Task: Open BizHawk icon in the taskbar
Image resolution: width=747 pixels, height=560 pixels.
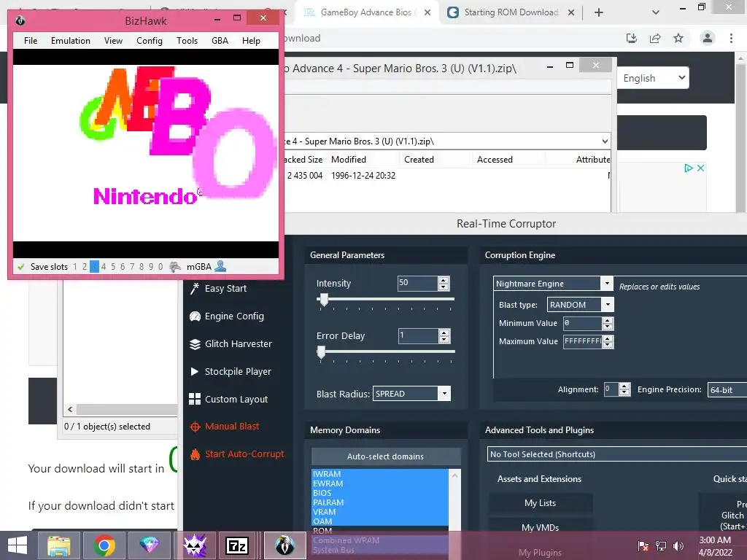Action: (x=285, y=545)
